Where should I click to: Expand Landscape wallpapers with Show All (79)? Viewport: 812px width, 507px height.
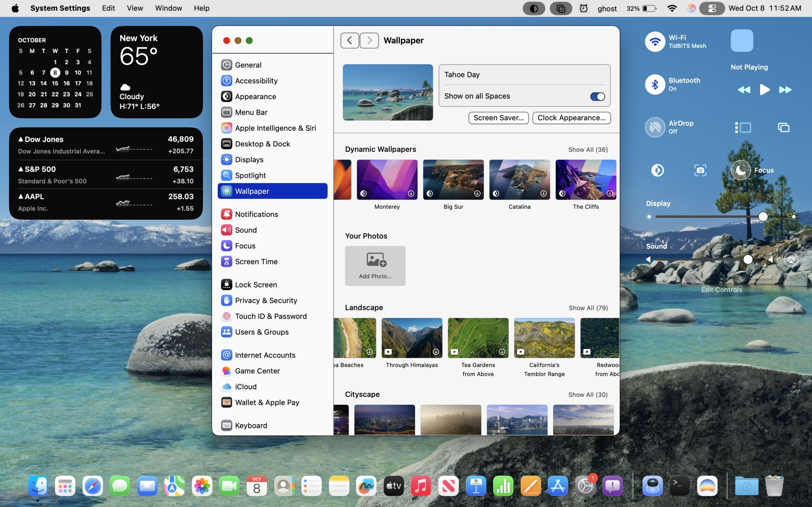(588, 308)
